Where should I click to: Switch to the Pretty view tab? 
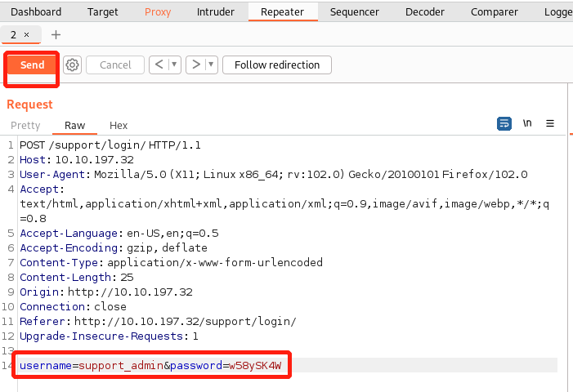(25, 126)
